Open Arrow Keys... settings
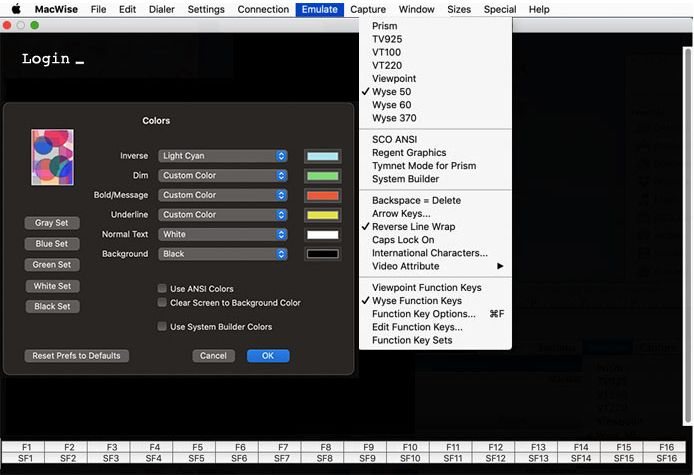The image size is (694, 475). tap(436, 213)
